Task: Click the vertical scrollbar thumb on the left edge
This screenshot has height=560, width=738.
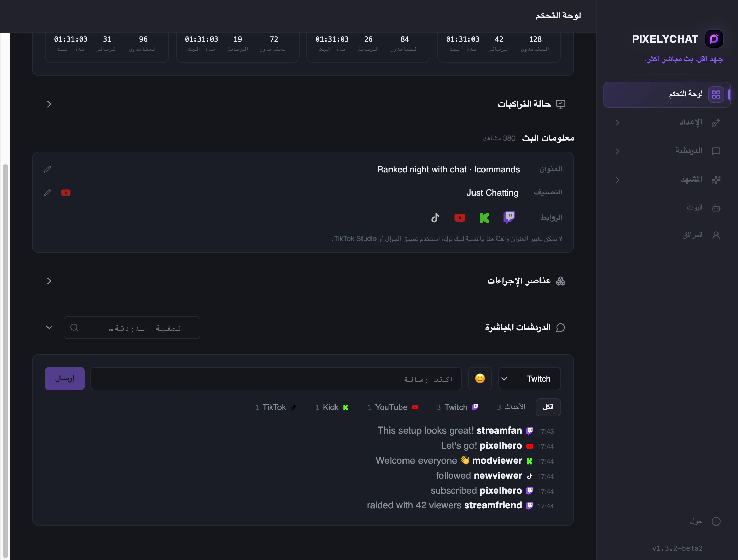Action: [5, 360]
